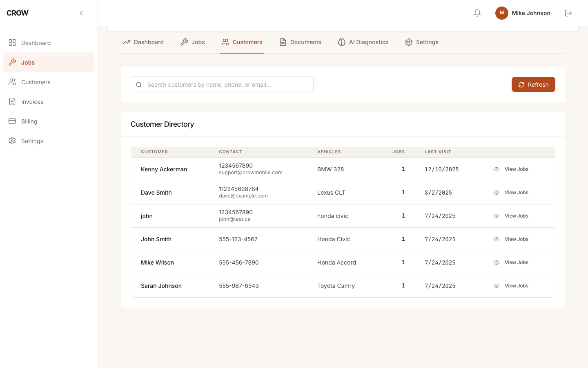
Task: Click the sidebar Invoices document icon
Action: pyautogui.click(x=12, y=101)
